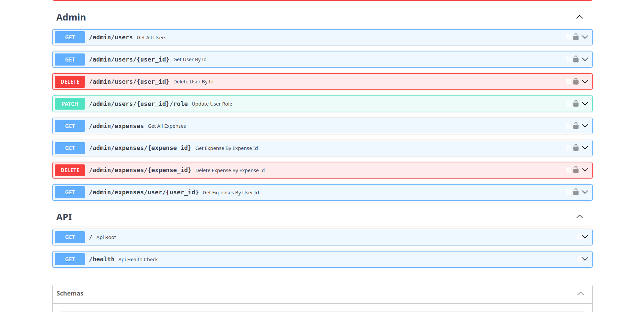Copy path icon on Get All Users row

568,37
